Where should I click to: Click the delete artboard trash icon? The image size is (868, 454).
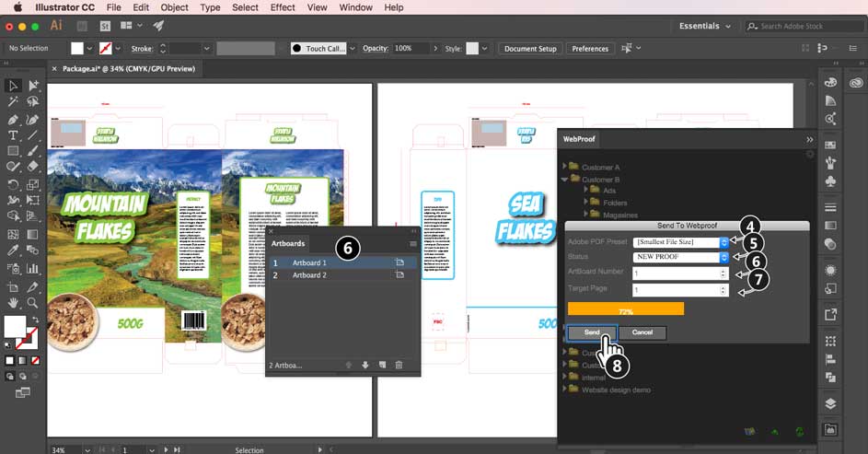point(399,366)
